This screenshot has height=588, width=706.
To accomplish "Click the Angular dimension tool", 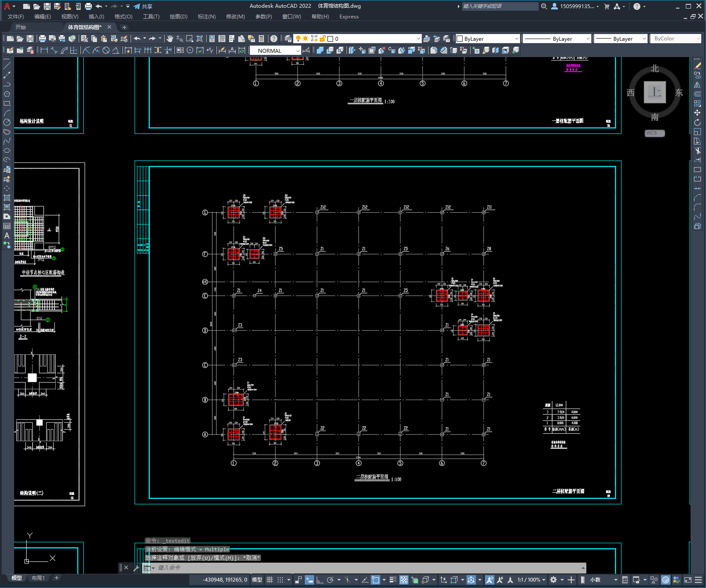I will point(116,50).
